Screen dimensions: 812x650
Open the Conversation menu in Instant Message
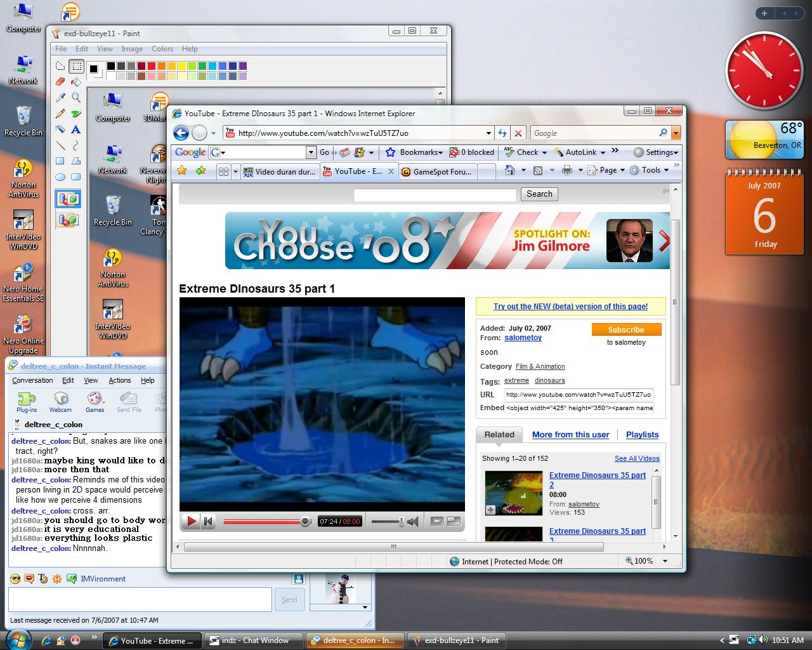tap(32, 380)
